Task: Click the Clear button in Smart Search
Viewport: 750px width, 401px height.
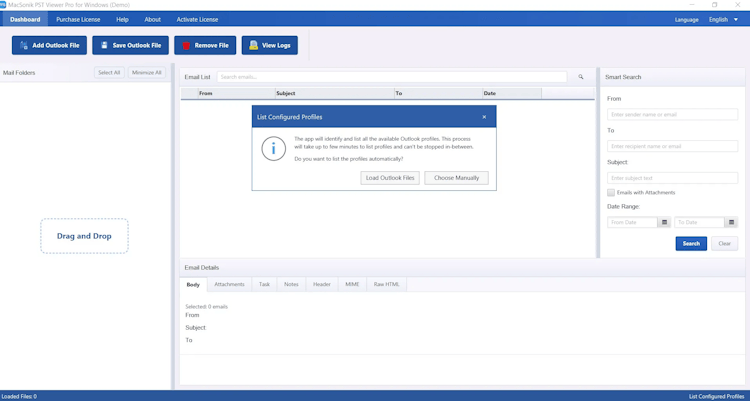Action: click(x=725, y=244)
